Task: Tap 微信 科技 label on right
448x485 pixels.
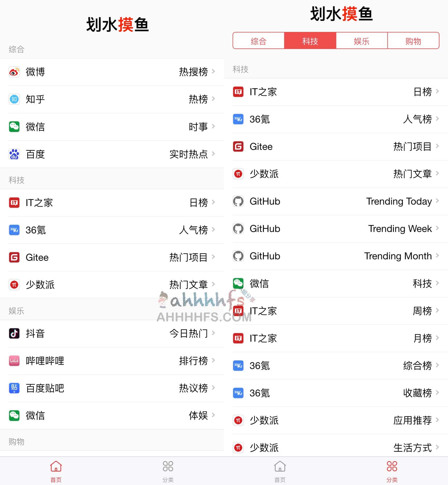Action: click(x=422, y=284)
